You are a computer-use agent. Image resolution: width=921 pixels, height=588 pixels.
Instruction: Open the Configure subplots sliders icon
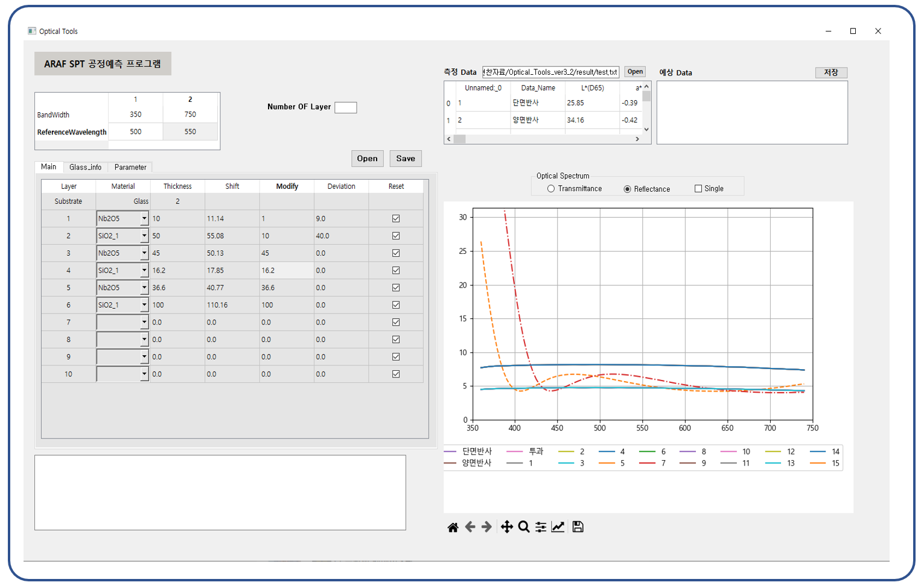541,527
